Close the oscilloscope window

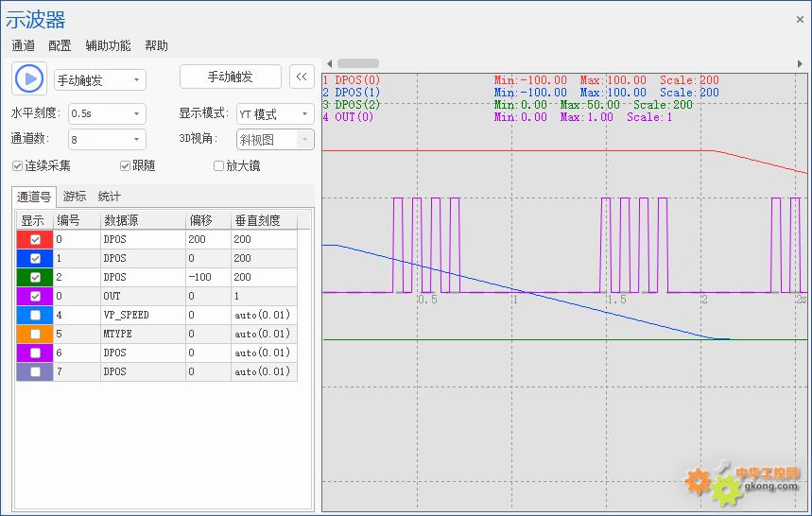[x=800, y=19]
